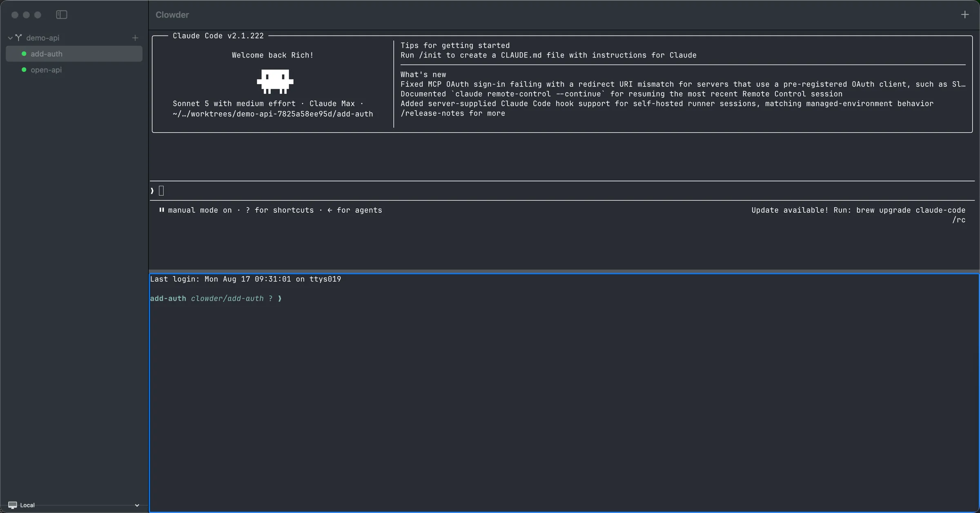Click 'Sonnet 5 with medium effort' line

click(268, 104)
